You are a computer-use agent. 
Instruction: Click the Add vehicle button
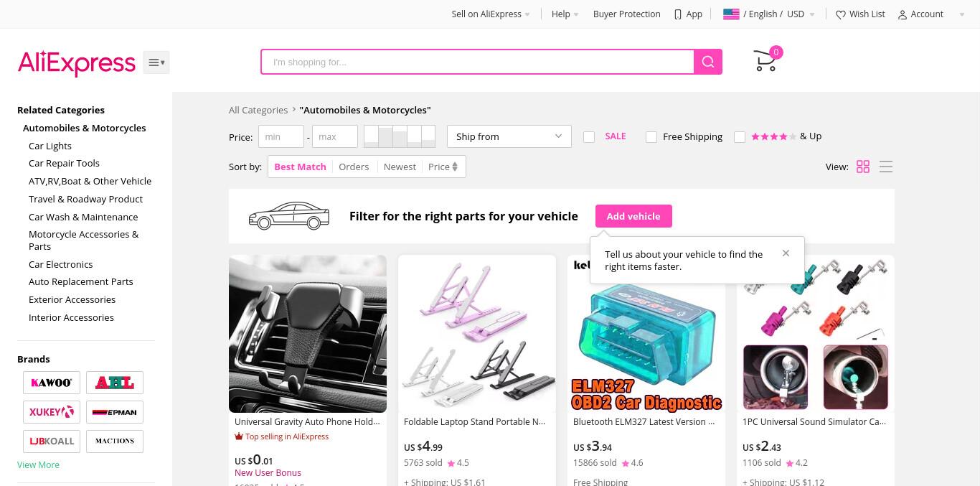point(633,216)
